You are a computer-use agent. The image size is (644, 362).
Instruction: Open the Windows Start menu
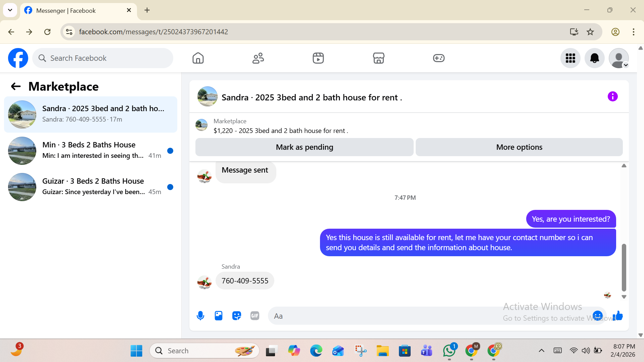pyautogui.click(x=136, y=351)
